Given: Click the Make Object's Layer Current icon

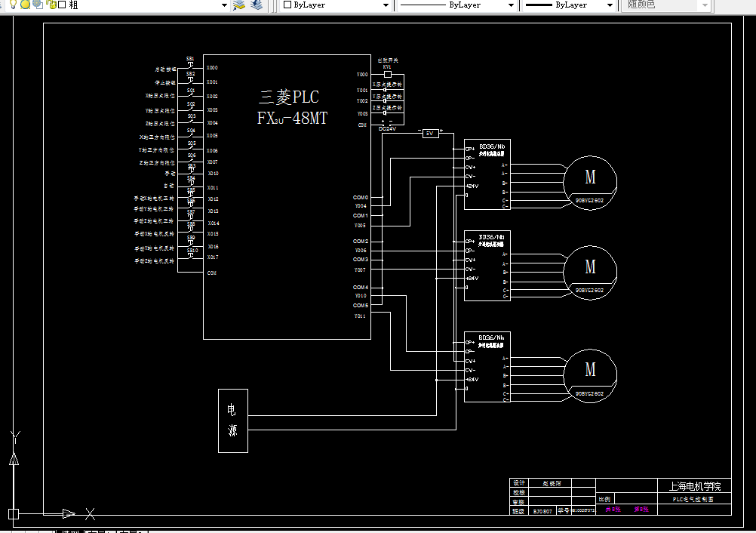Looking at the screenshot, I should click(239, 5).
